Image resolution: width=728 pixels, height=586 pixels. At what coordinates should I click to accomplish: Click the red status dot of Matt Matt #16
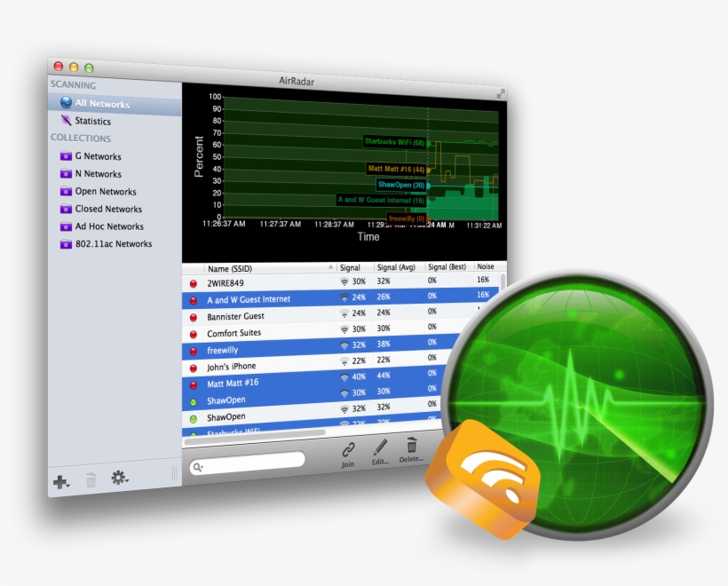194,385
